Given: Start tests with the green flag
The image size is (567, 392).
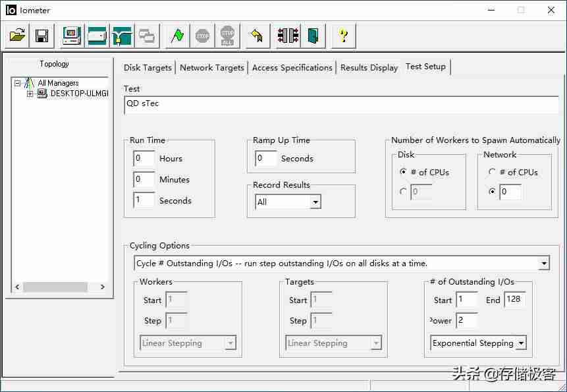Looking at the screenshot, I should (177, 36).
